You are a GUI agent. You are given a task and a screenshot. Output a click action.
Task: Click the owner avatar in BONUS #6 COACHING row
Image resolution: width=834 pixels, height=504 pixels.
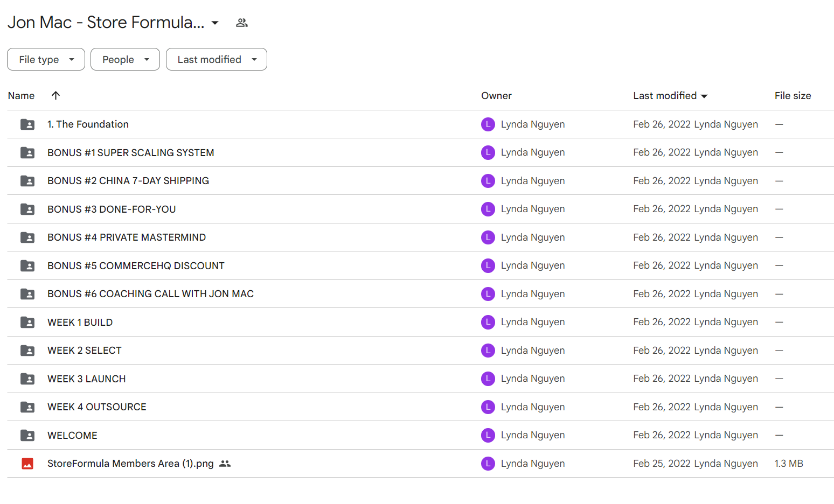click(x=488, y=294)
